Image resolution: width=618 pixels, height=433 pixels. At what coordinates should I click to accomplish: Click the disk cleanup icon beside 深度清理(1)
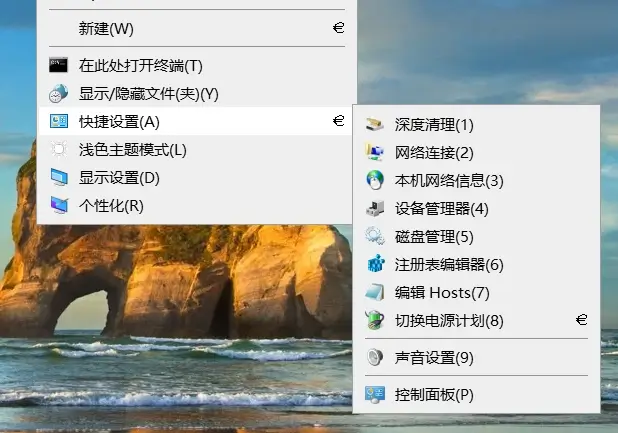pos(374,125)
